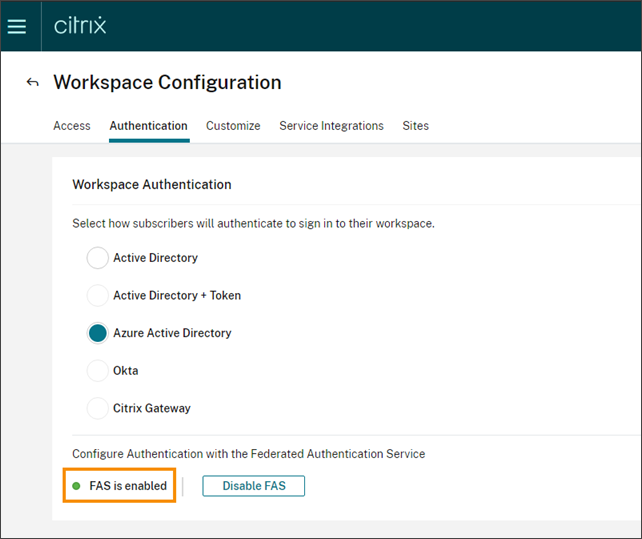Click the Federated Authentication Service description text
Viewport: 642px width, 539px height.
pos(248,454)
